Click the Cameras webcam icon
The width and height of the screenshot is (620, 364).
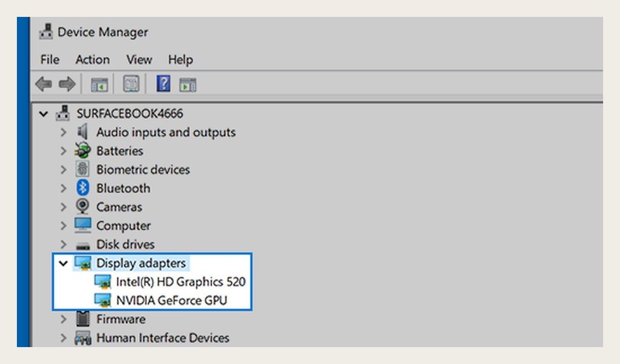(x=82, y=206)
